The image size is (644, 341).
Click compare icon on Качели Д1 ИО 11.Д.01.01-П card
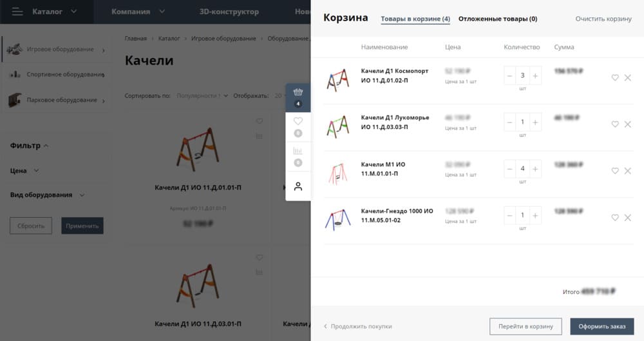(x=259, y=136)
